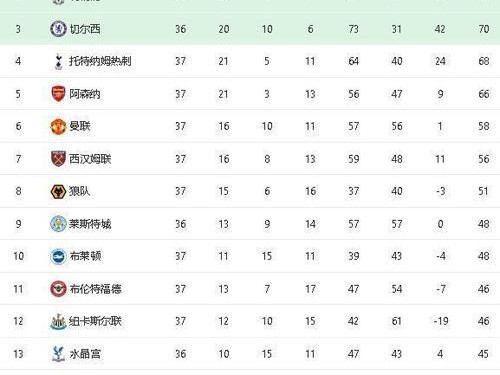This screenshot has width=500, height=375.
Task: Click the Crystal Palace crest icon
Action: (x=58, y=354)
